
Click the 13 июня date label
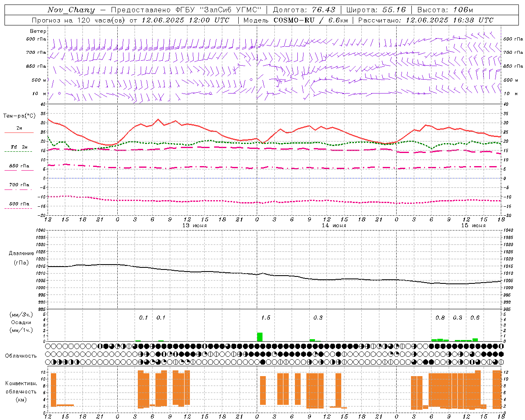tap(194, 226)
